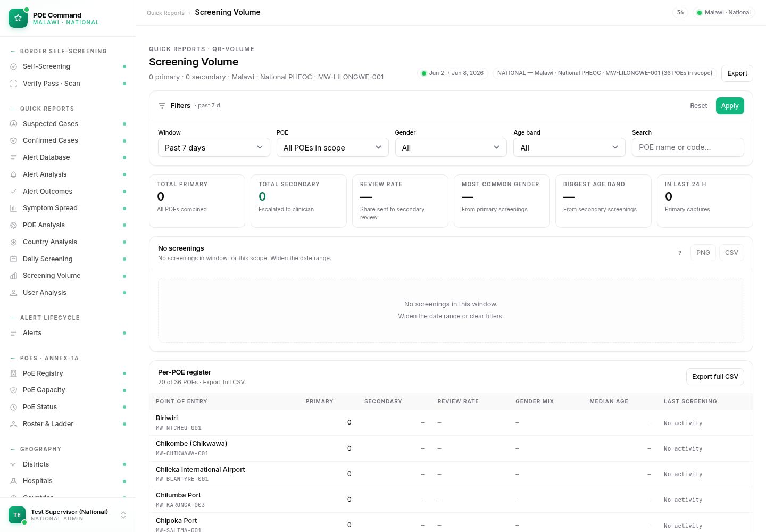
Task: Navigate to PoE Registry
Action: click(x=68, y=373)
